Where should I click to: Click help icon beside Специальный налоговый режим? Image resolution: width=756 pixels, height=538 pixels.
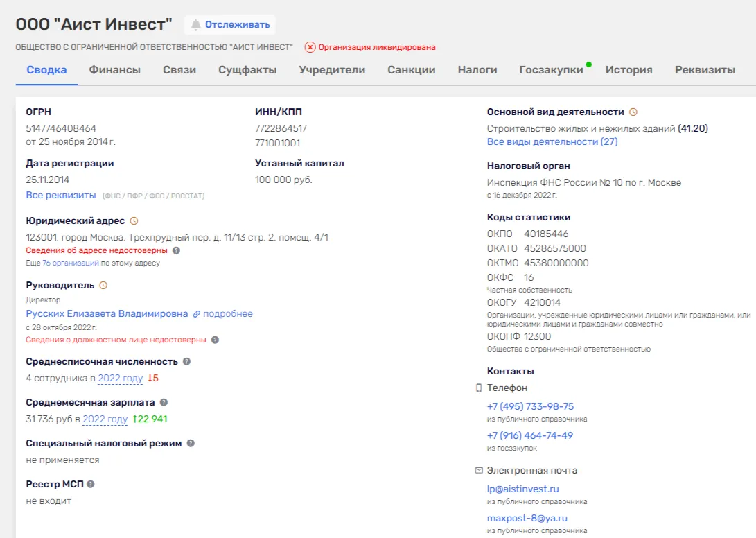pyautogui.click(x=191, y=444)
